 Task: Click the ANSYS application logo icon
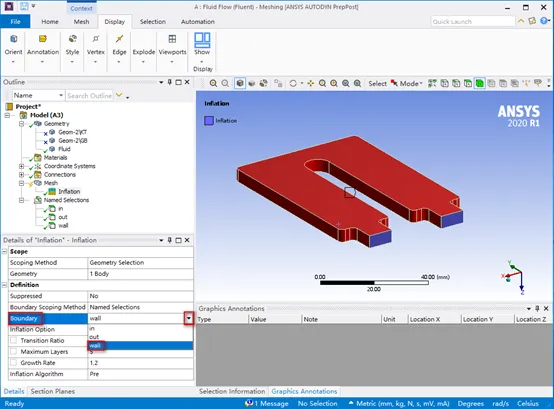click(9, 6)
